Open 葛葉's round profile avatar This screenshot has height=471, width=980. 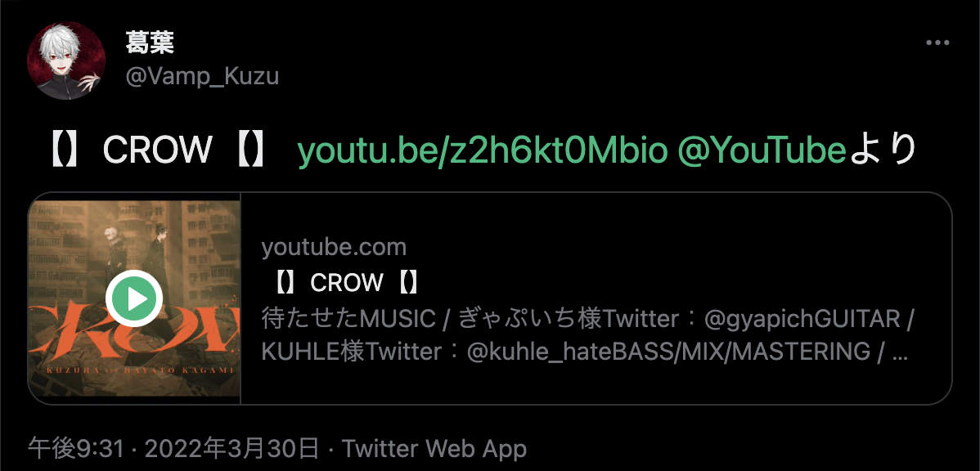[65, 61]
